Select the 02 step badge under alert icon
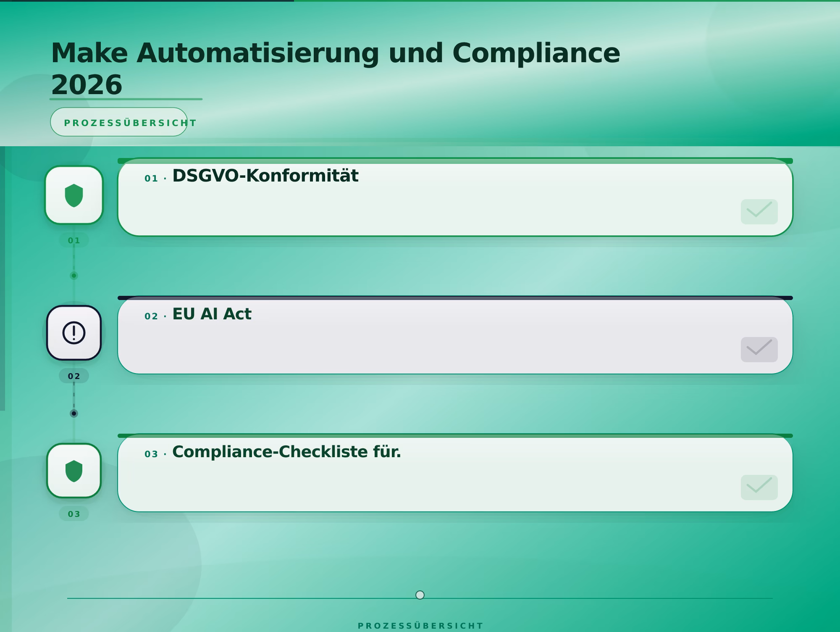Screen dimensions: 840x632 coord(74,376)
